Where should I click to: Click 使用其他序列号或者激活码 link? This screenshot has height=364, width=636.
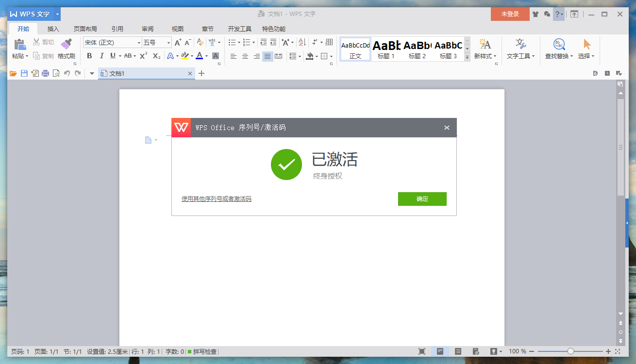[x=217, y=199]
